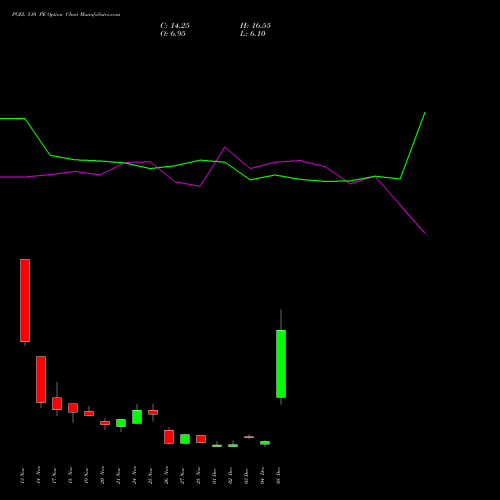Select the tall red candle for 13 Nov
The image size is (500, 500).
click(25, 300)
